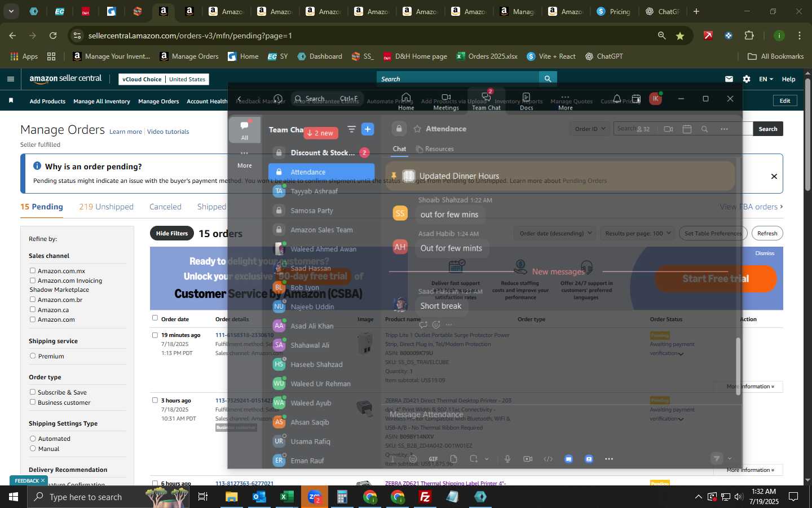Click attach file icon in compose toolbar
Screen dimensions: 812x508
pyautogui.click(x=453, y=459)
